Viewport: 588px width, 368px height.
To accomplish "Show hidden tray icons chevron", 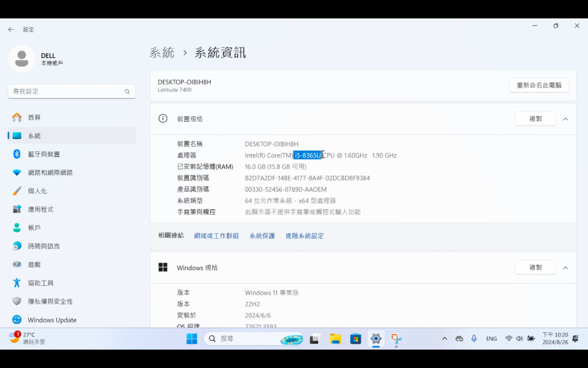I will tap(444, 338).
